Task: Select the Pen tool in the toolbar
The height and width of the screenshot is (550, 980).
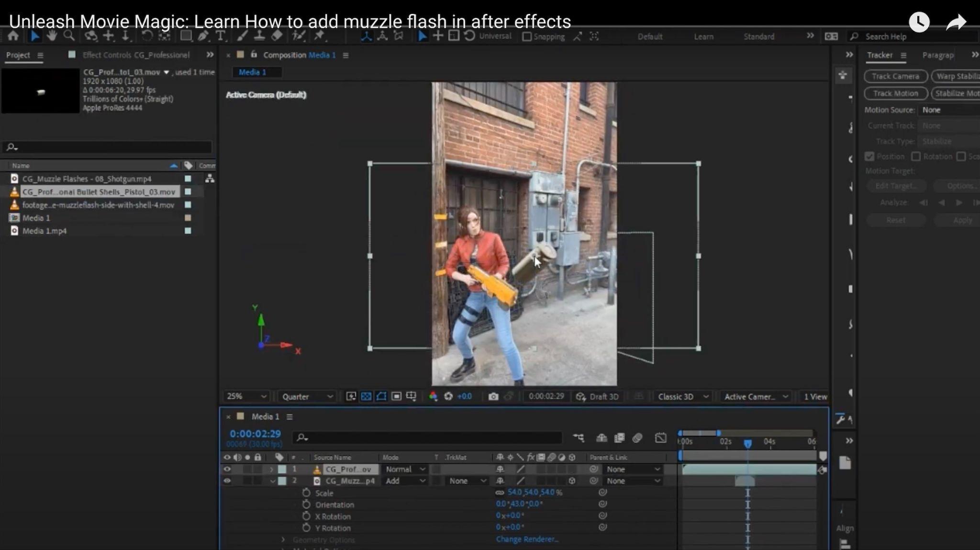Action: [203, 36]
